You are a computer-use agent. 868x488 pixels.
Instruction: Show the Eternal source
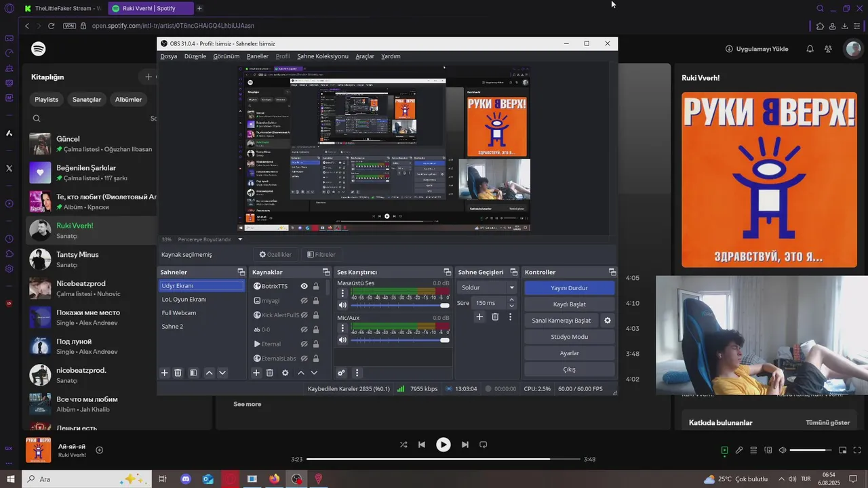tap(304, 344)
